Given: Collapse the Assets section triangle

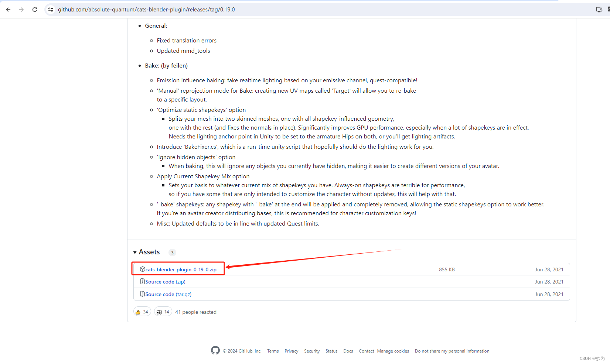Looking at the screenshot, I should [x=135, y=253].
